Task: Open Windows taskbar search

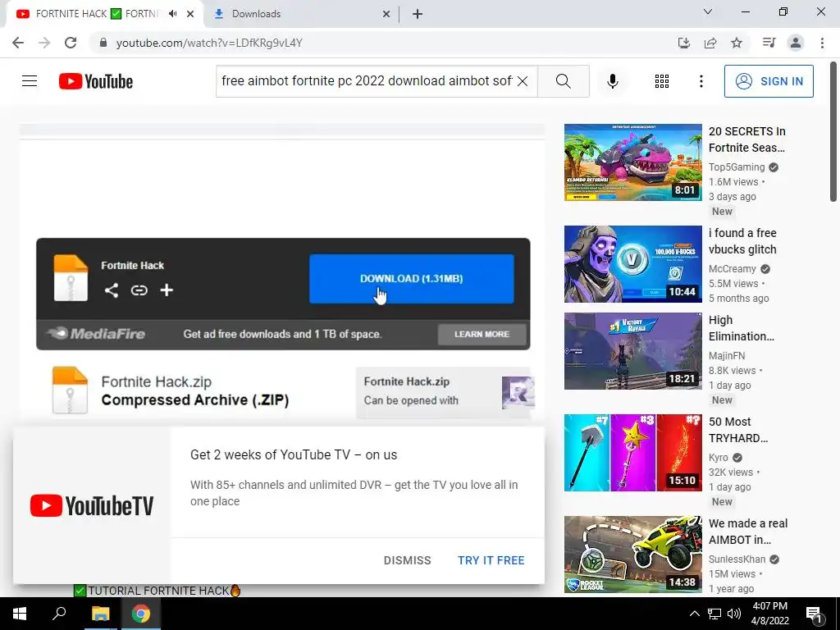Action: (x=59, y=614)
